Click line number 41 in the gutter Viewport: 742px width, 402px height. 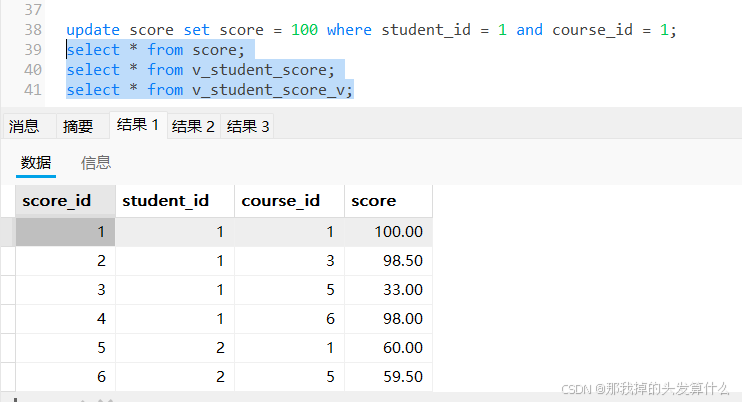33,90
